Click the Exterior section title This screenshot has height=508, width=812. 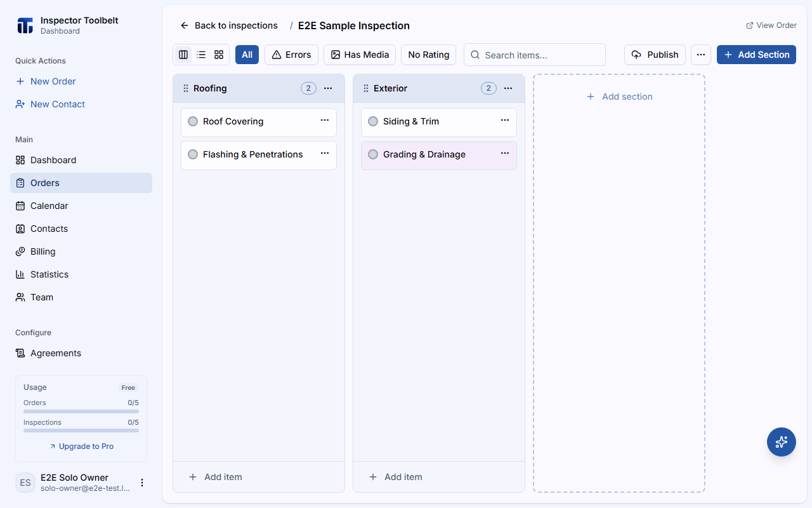pyautogui.click(x=390, y=88)
